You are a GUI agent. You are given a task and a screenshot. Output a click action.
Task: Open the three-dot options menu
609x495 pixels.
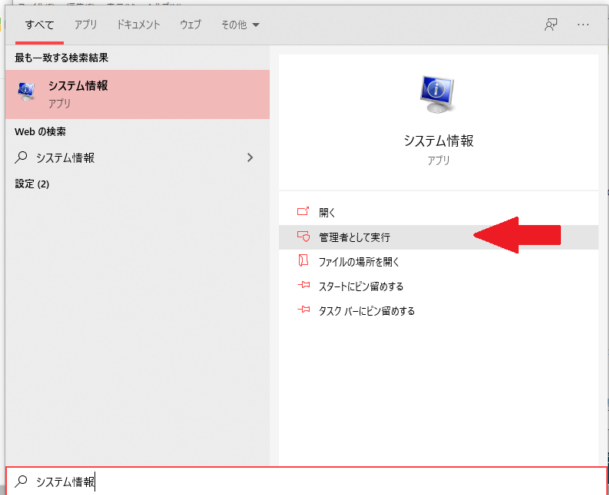pos(583,25)
